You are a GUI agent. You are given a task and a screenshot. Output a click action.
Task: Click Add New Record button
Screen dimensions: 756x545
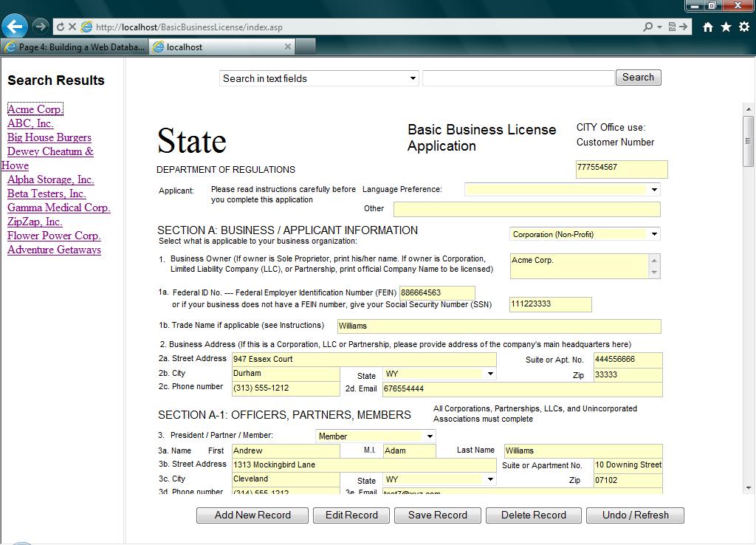click(252, 515)
